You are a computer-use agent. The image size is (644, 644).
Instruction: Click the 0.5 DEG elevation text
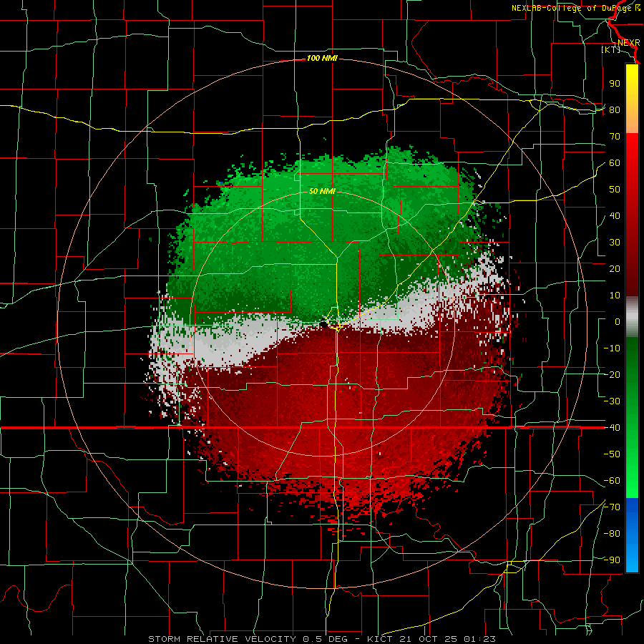[x=325, y=639]
